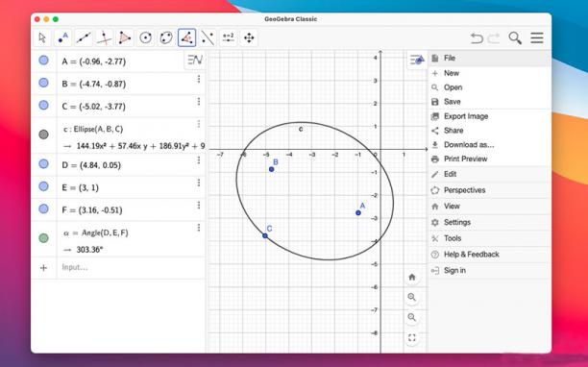Image resolution: width=588 pixels, height=367 pixels.
Task: Toggle visibility of point B
Action: click(x=43, y=83)
